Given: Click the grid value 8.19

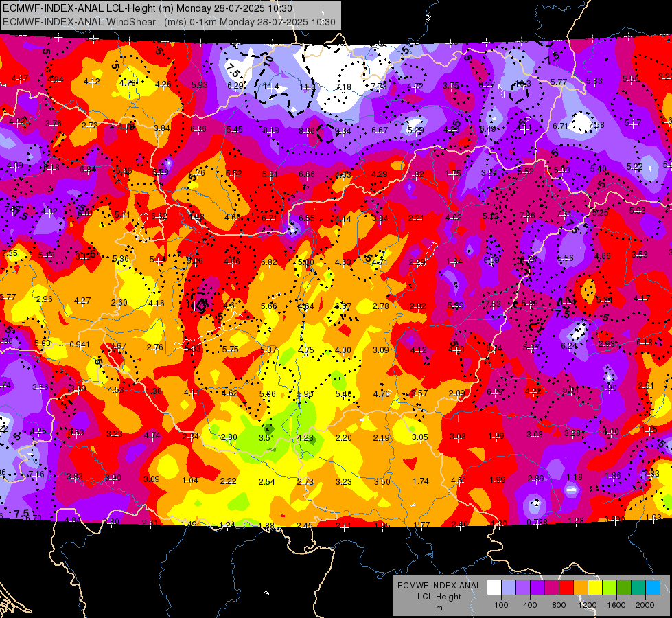Looking at the screenshot, I should pyautogui.click(x=271, y=130).
